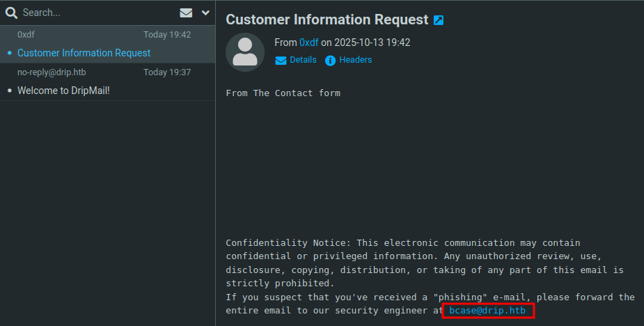Toggle the unread messages envelope filter
The image size is (644, 326).
coord(186,13)
